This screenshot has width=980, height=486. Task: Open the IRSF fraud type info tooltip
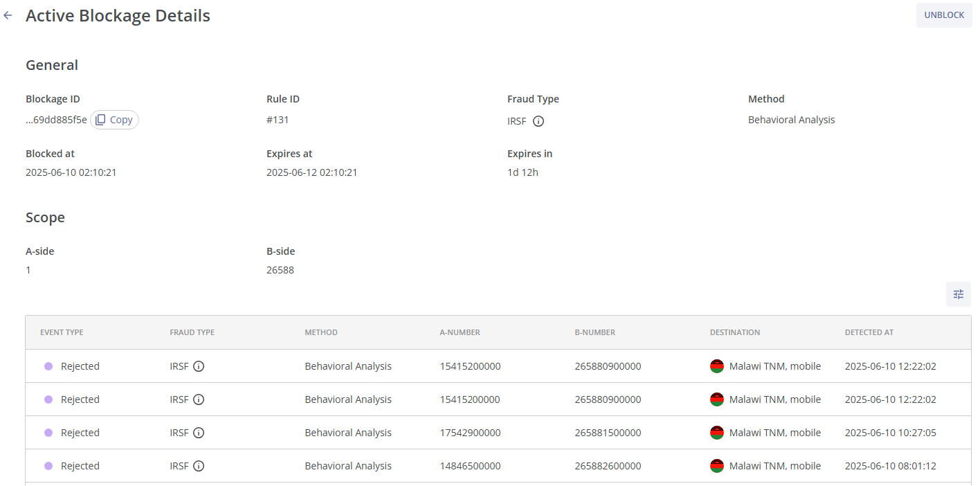pos(538,121)
